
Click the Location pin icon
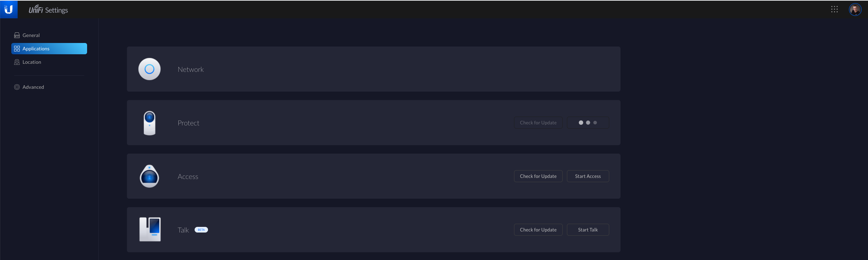(x=17, y=62)
